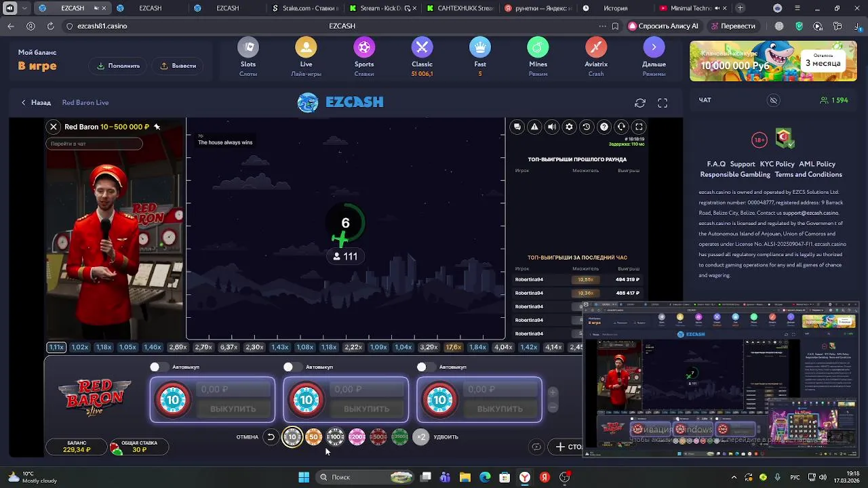Click the Вывести withdraw button
This screenshot has height=488, width=868.
coord(178,66)
